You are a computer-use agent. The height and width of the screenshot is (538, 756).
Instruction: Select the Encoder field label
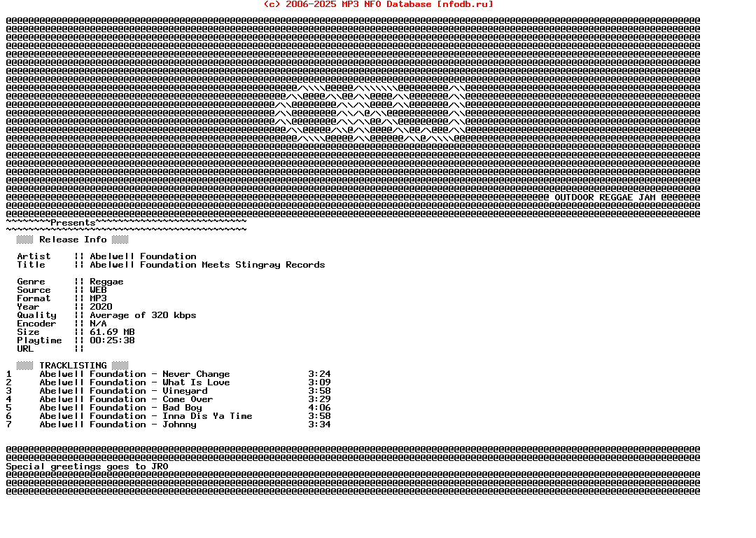(36, 324)
